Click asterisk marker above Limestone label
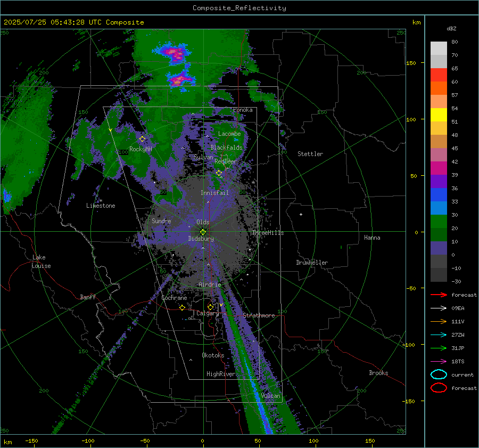This screenshot has width=479, height=448. [x=101, y=201]
